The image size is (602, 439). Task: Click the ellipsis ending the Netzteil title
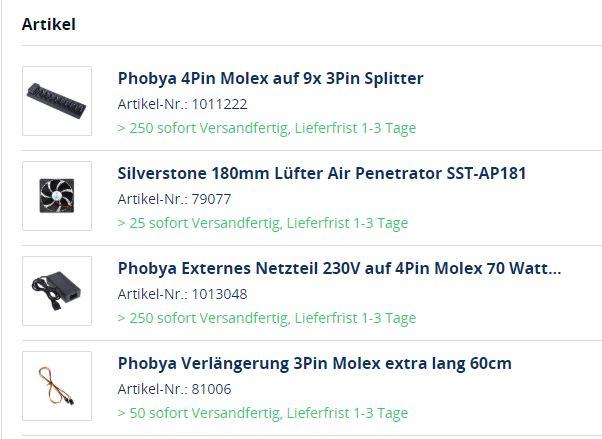555,270
